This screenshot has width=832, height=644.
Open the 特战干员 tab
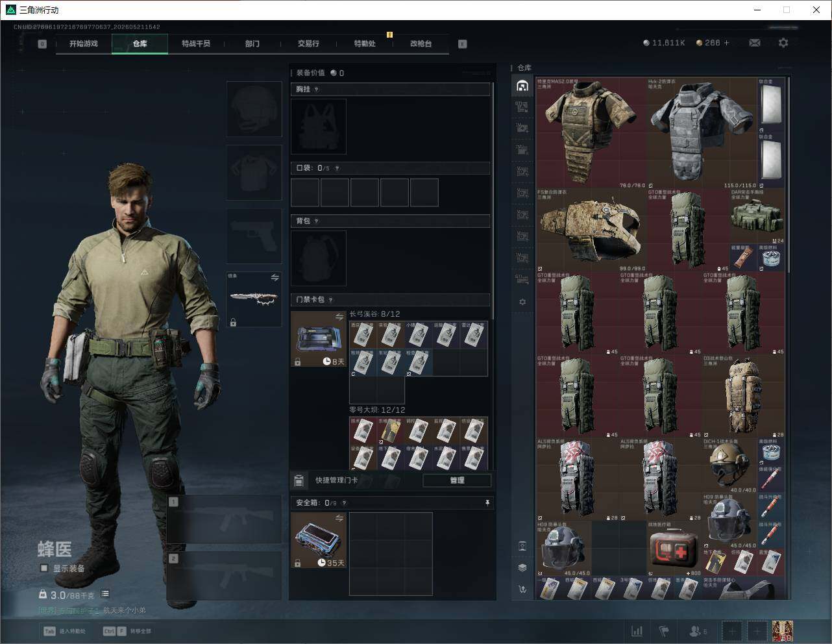coord(196,44)
